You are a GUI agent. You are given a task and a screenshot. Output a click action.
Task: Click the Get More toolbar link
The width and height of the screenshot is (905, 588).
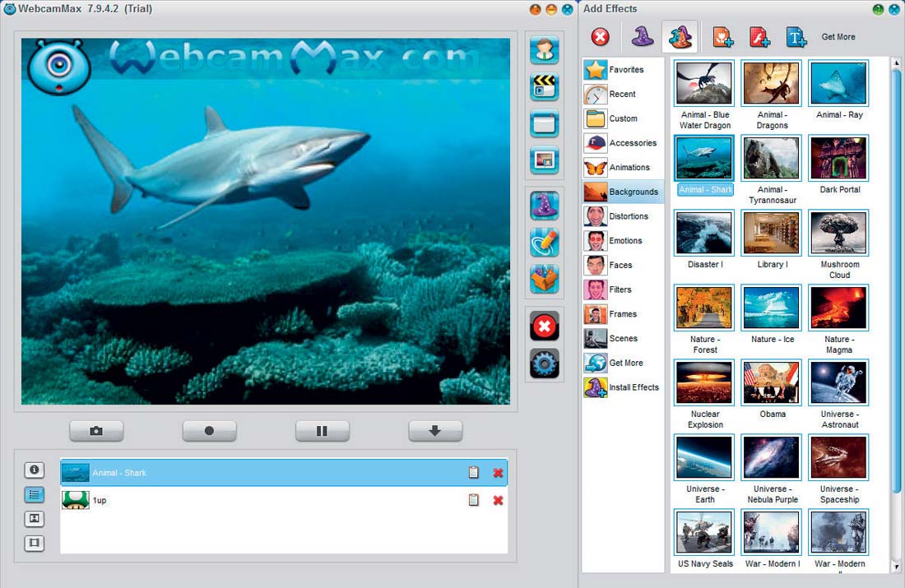pos(838,37)
